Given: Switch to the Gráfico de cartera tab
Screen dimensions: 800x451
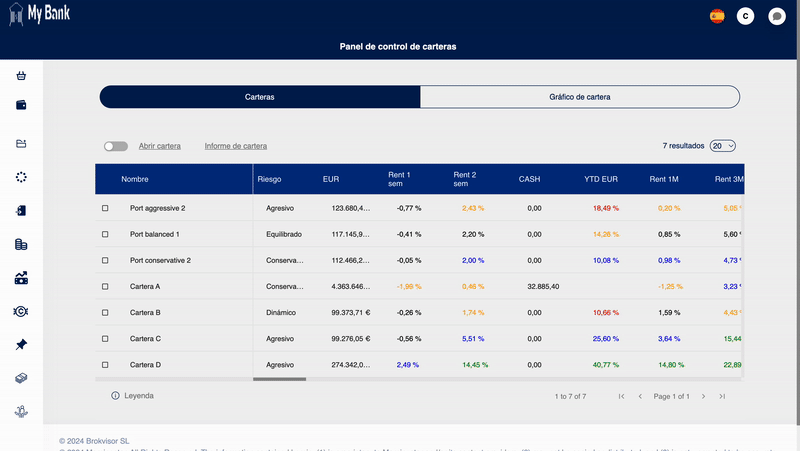Looking at the screenshot, I should [579, 97].
